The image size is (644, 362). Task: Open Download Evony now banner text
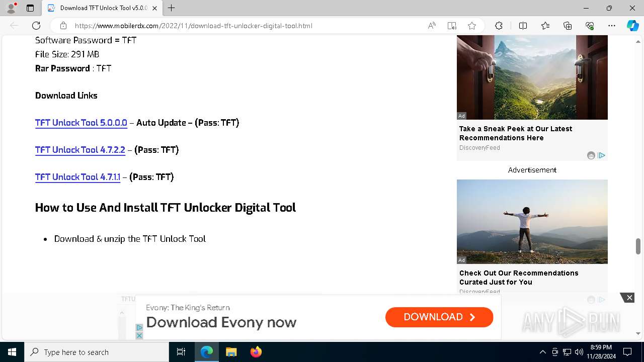point(221,322)
